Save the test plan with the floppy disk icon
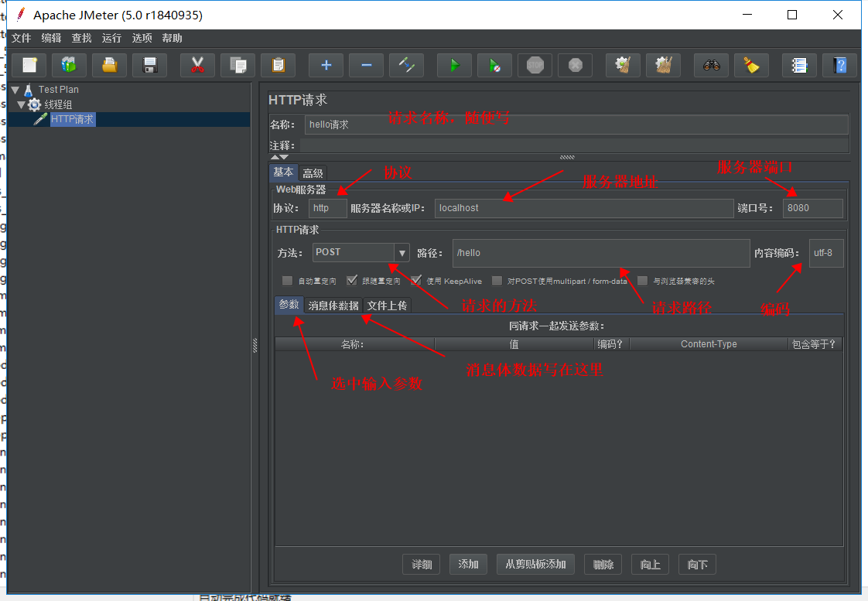Viewport: 868px width, 601px height. pyautogui.click(x=150, y=65)
